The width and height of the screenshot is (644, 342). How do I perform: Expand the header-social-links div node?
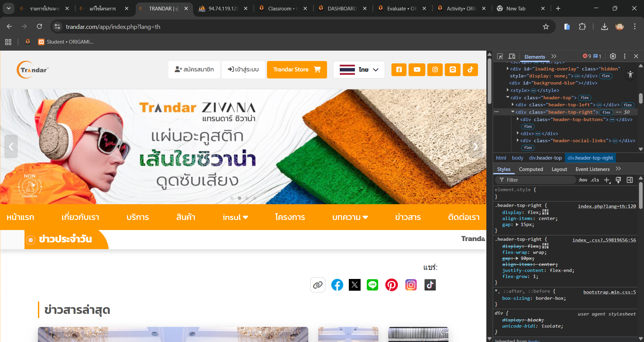coord(518,140)
